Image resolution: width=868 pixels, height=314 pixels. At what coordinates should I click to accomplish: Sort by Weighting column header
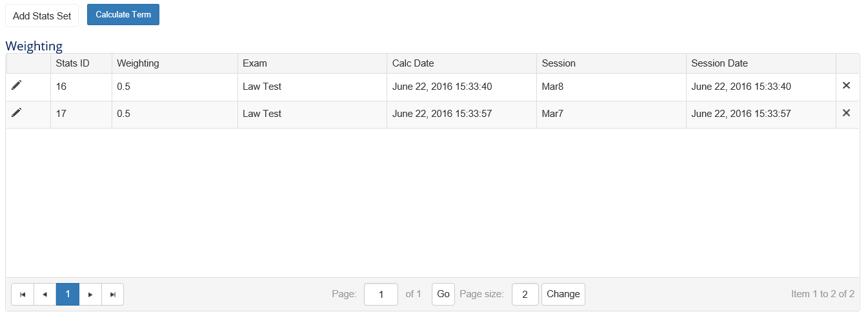138,63
